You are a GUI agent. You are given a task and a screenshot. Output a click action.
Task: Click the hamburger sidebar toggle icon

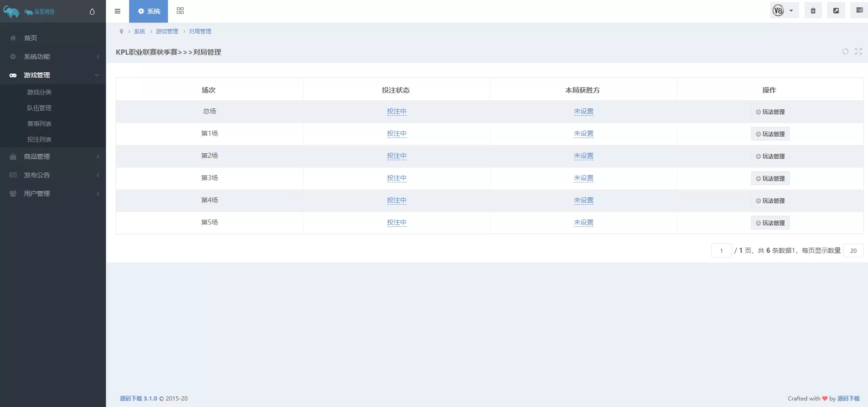(118, 11)
